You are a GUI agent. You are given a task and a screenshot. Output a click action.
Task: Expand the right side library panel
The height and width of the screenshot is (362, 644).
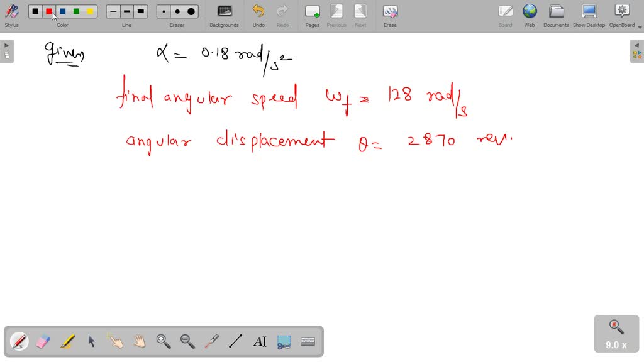coord(637,52)
